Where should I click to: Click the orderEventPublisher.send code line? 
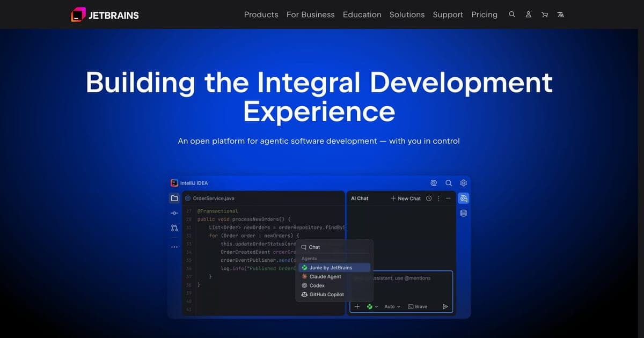(259, 260)
